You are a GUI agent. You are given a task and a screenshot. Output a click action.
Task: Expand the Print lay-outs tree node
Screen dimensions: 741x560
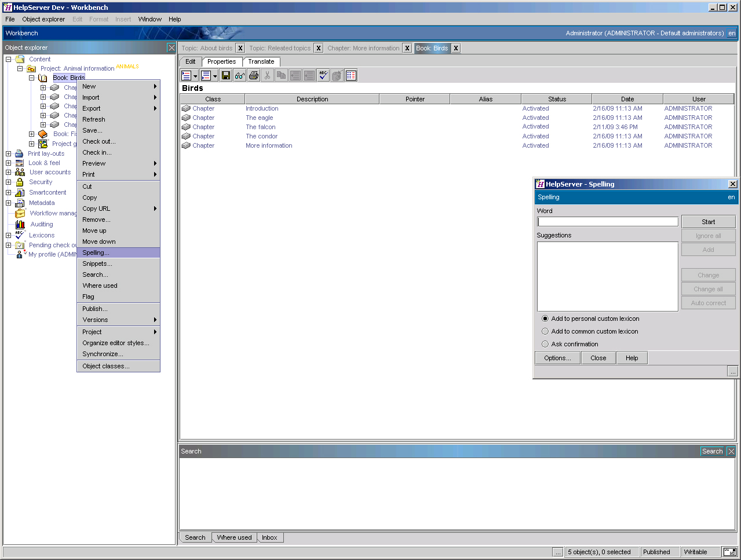point(9,153)
